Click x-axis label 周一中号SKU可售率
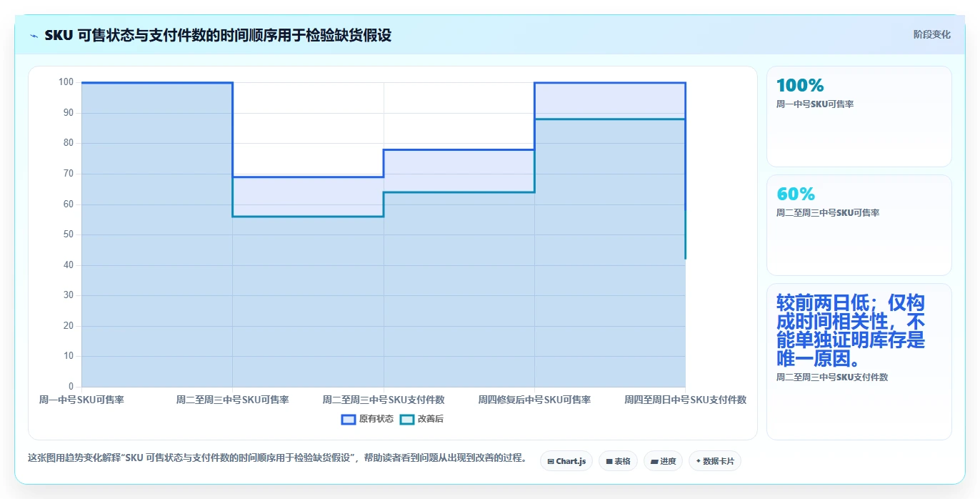The height and width of the screenshot is (499, 980). tap(81, 400)
